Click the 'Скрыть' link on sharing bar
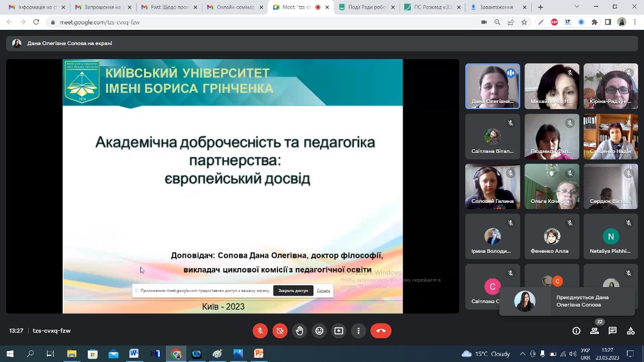Image resolution: width=644 pixels, height=362 pixels. [x=323, y=291]
